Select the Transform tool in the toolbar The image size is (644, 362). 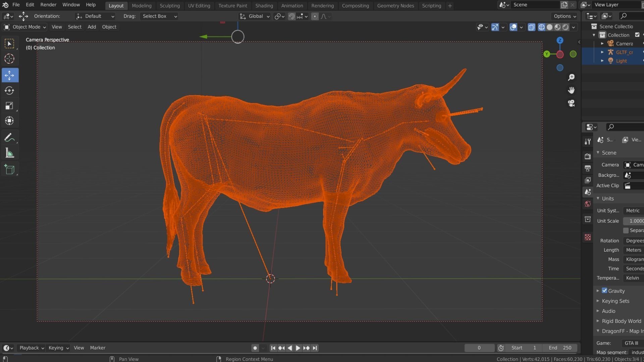tap(9, 121)
